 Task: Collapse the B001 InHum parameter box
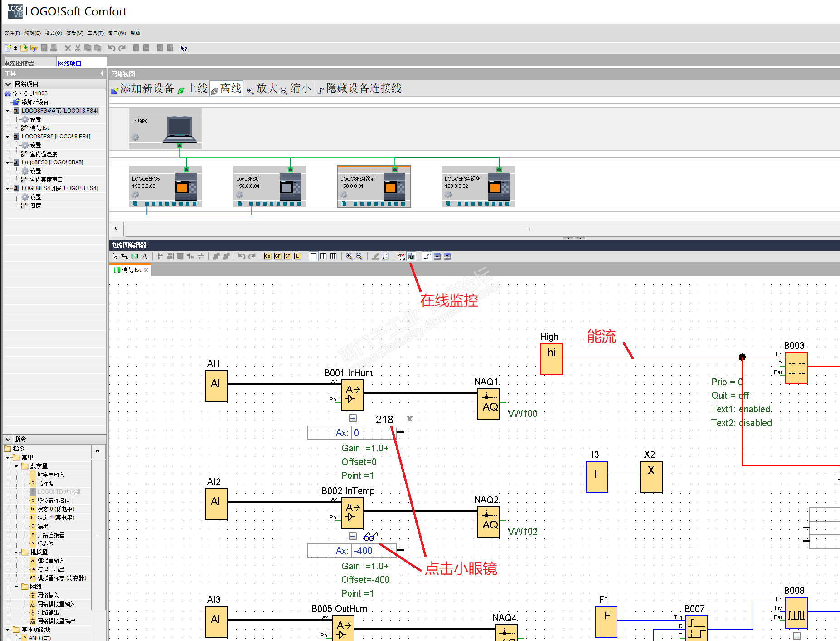click(x=353, y=418)
